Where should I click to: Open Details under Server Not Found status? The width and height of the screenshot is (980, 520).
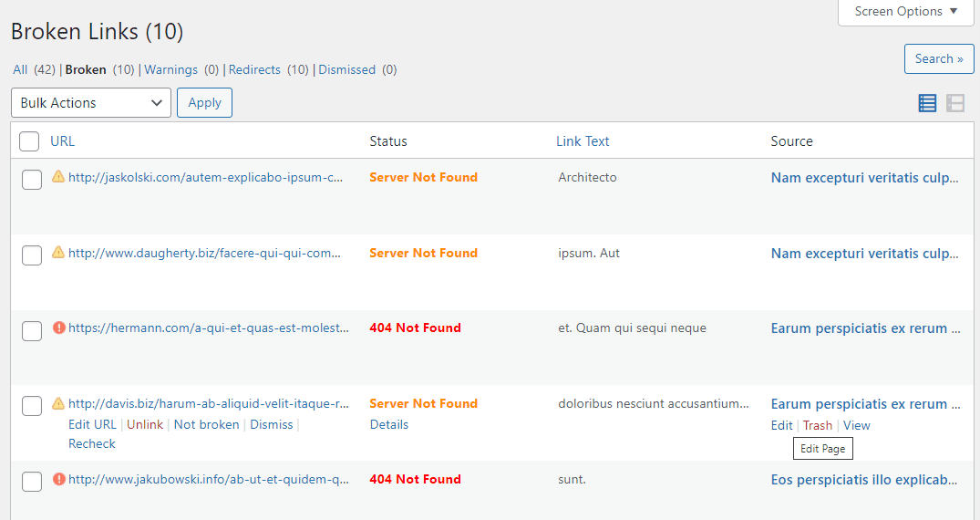point(389,424)
